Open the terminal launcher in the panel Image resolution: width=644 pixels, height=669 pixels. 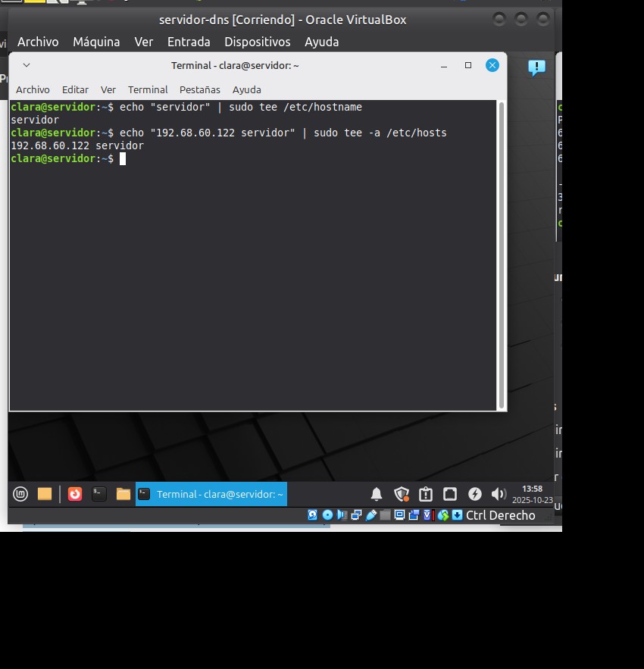click(x=99, y=494)
